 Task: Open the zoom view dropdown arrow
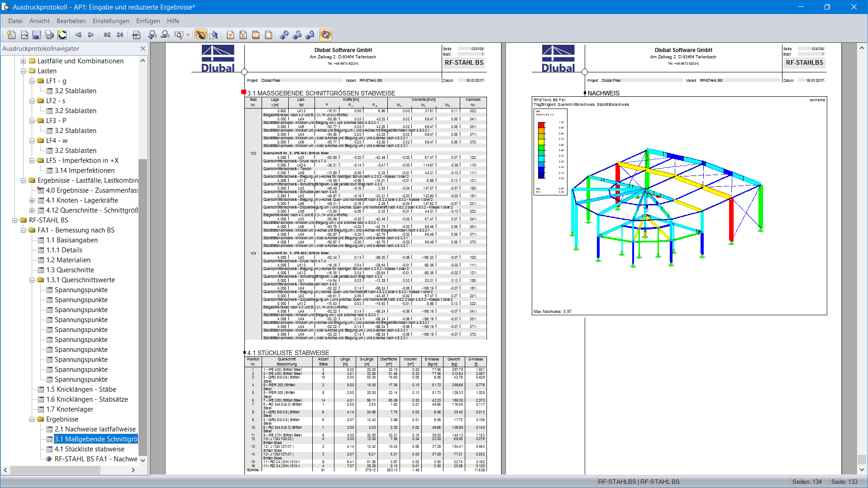pos(188,35)
